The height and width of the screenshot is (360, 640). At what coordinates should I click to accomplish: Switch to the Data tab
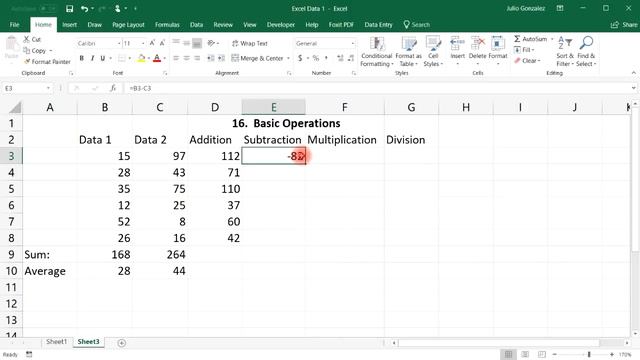[x=196, y=25]
